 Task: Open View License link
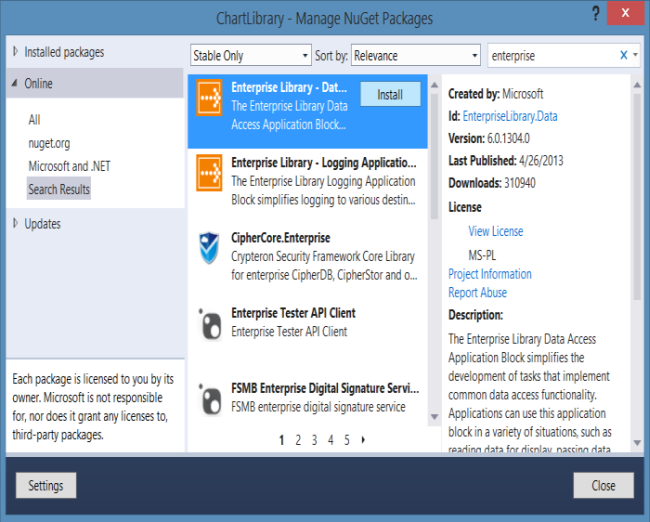tap(496, 231)
